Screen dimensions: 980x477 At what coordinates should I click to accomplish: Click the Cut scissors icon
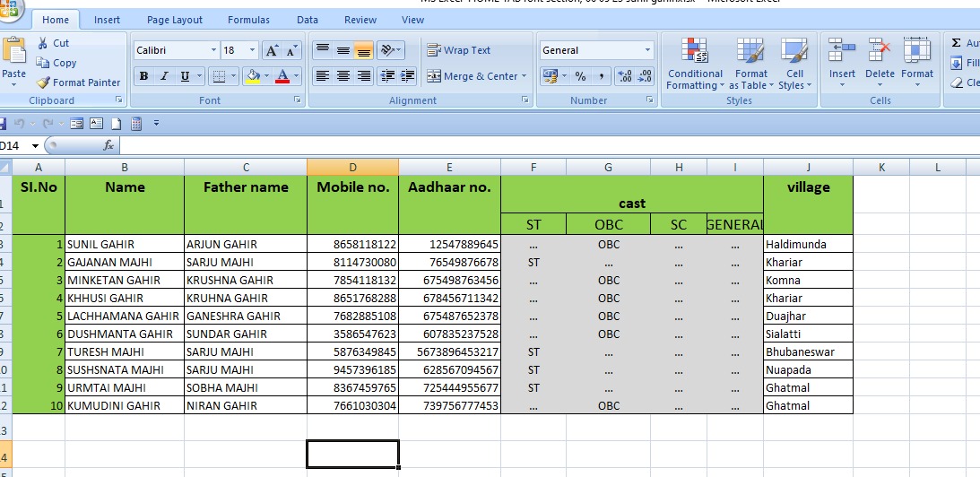tap(44, 43)
